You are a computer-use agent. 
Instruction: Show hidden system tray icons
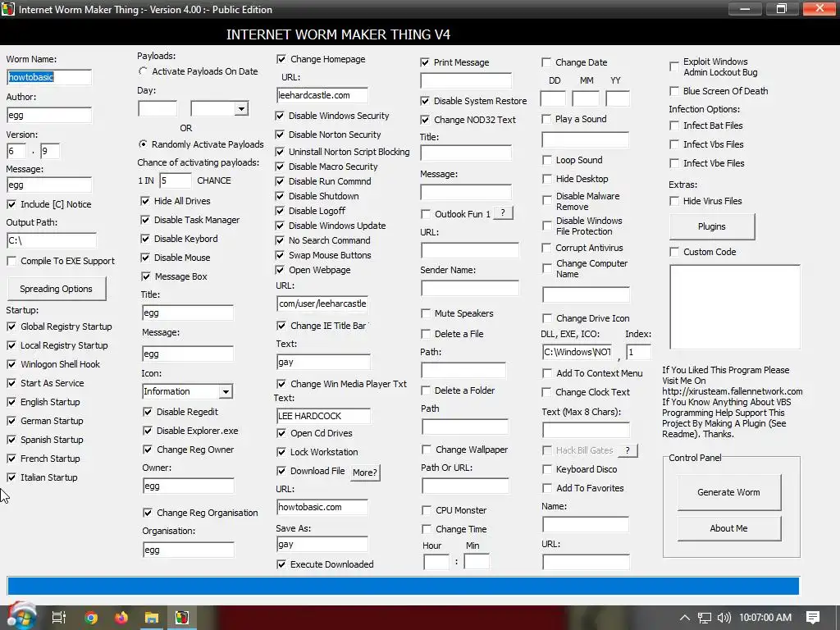(685, 618)
